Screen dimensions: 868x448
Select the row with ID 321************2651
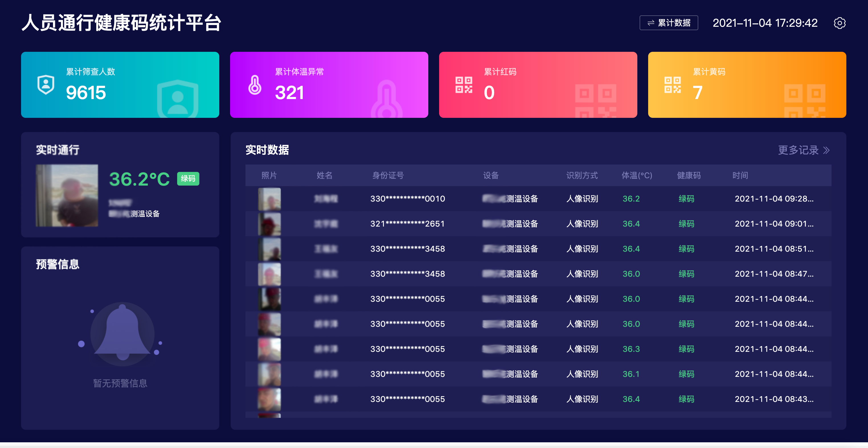[408, 224]
